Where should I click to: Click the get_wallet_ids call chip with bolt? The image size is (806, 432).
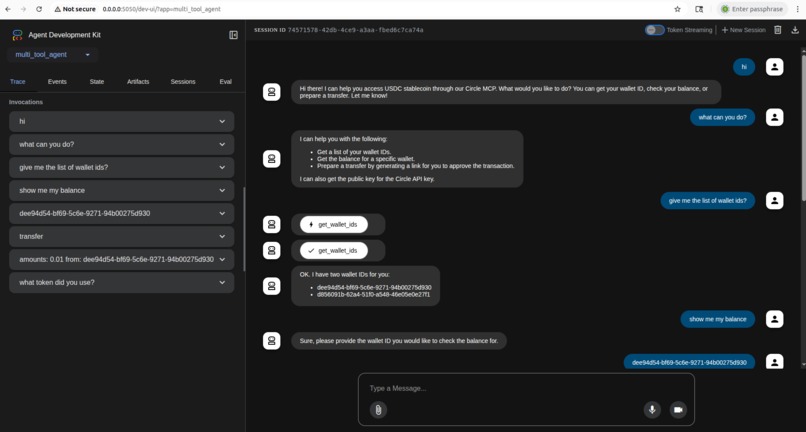pos(334,225)
